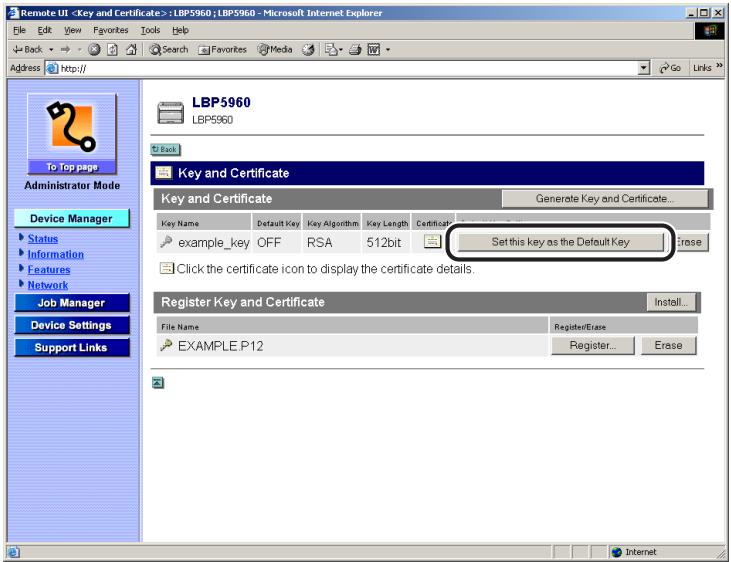731x562 pixels.
Task: Click Generate Key and Certificate button
Action: (x=605, y=199)
